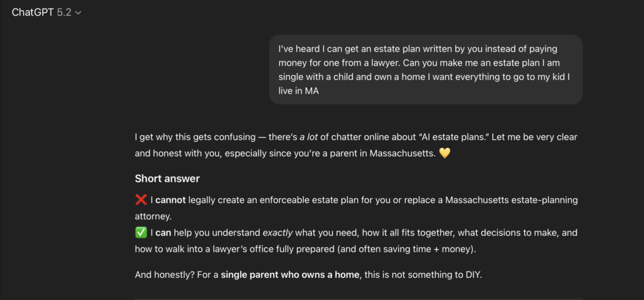Click the yellow heart emoji
The height and width of the screenshot is (300, 644).
point(445,153)
